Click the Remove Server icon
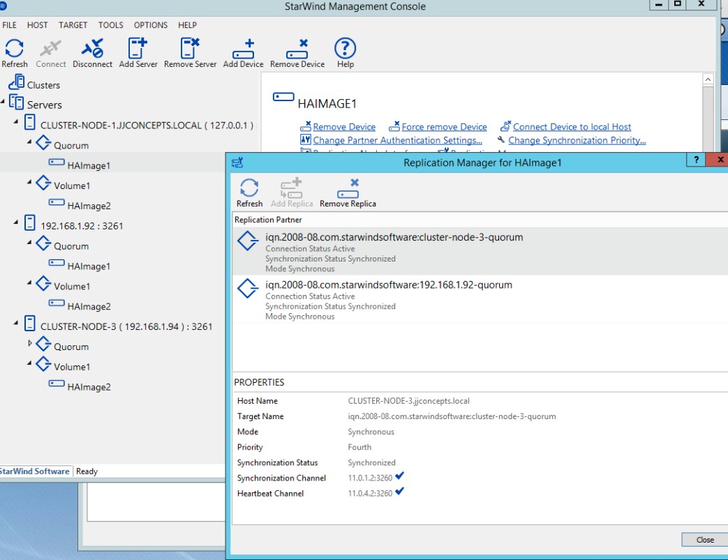The image size is (728, 560). pyautogui.click(x=190, y=48)
